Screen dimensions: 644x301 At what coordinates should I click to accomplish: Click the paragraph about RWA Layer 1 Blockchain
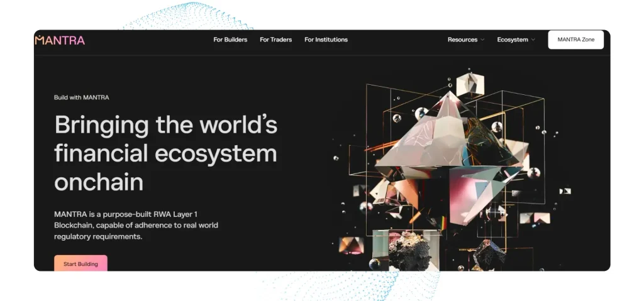click(136, 226)
